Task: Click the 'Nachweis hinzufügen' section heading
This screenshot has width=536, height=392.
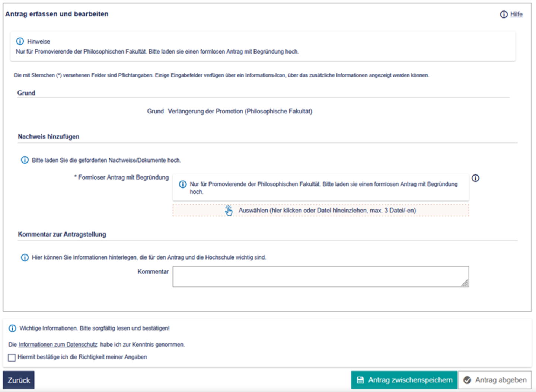Action: pos(48,136)
